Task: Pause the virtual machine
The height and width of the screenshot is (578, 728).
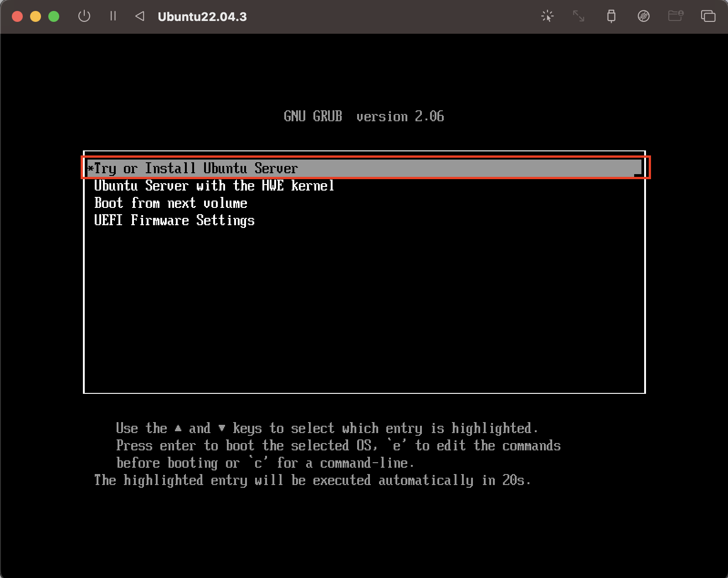Action: pyautogui.click(x=113, y=16)
